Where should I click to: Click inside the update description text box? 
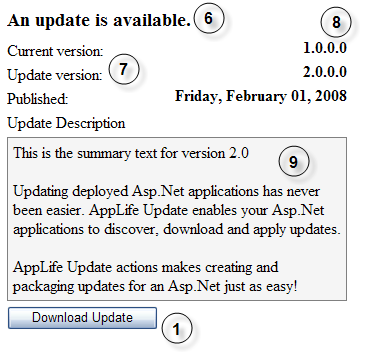click(177, 219)
